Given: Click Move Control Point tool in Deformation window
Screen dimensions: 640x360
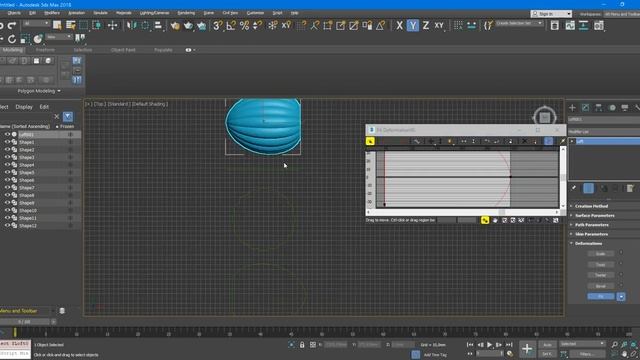Looking at the screenshot, I should click(431, 141).
